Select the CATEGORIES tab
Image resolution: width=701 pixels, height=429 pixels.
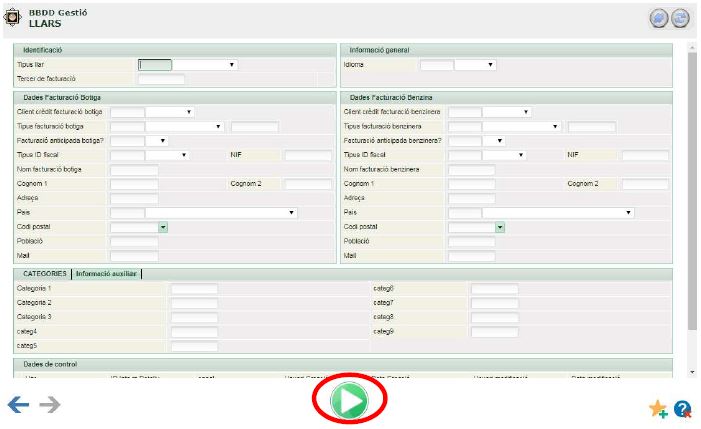45,273
